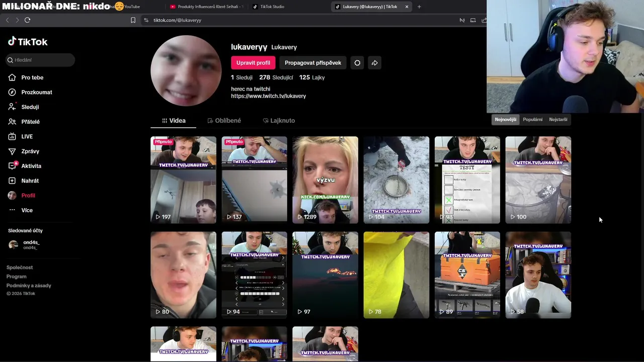Image resolution: width=644 pixels, height=362 pixels.
Task: Switch to the Lajknuto tab
Action: point(279,121)
